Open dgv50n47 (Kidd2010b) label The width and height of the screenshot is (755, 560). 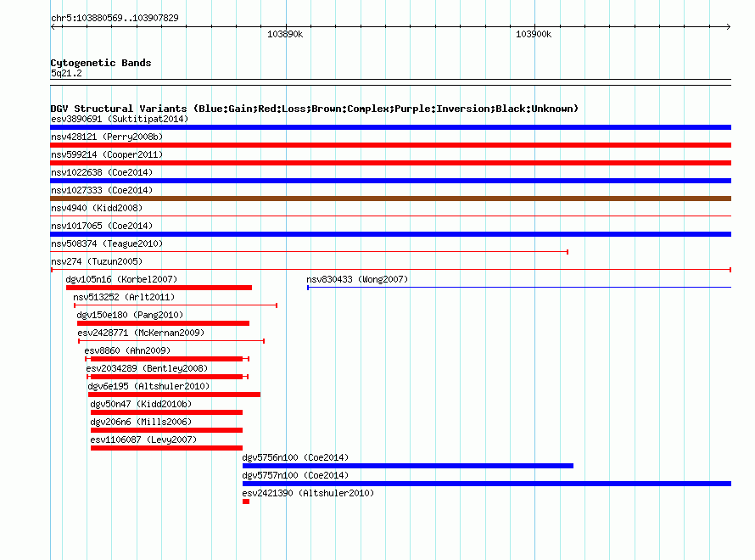[141, 404]
